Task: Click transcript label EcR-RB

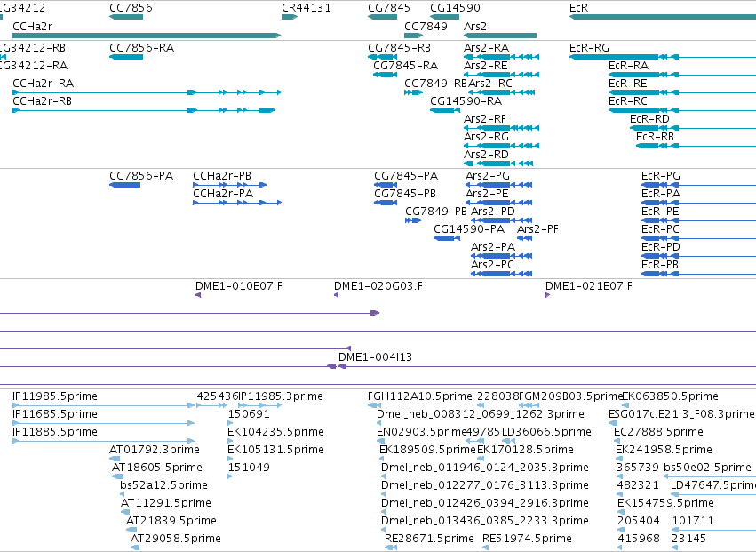Action: (x=655, y=137)
